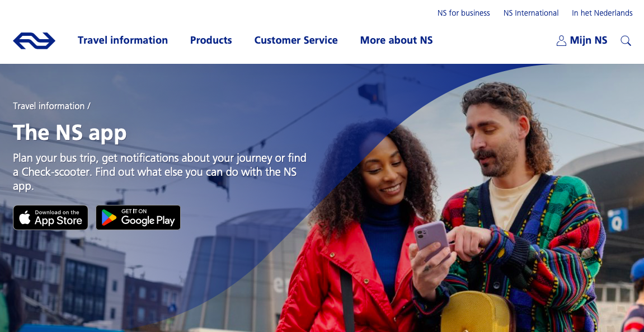The width and height of the screenshot is (644, 332).
Task: Select the Download on the App Store text
Action: (x=58, y=218)
